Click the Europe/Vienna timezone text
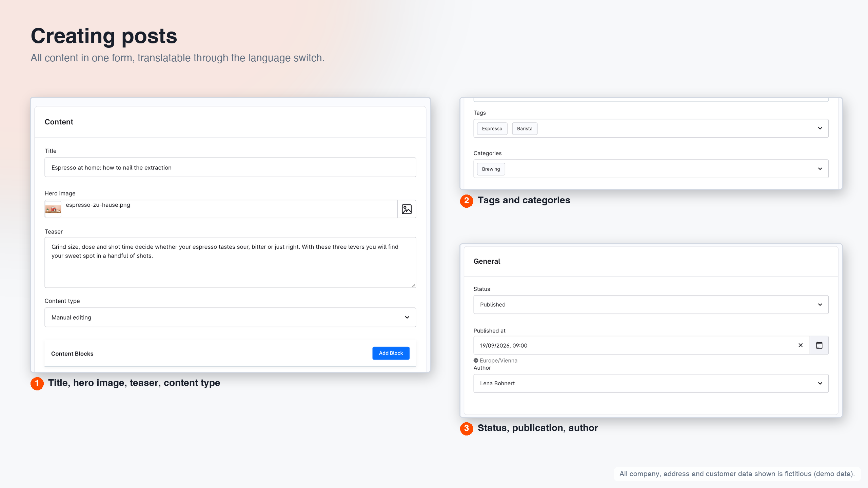Image resolution: width=868 pixels, height=488 pixels. pyautogui.click(x=498, y=361)
